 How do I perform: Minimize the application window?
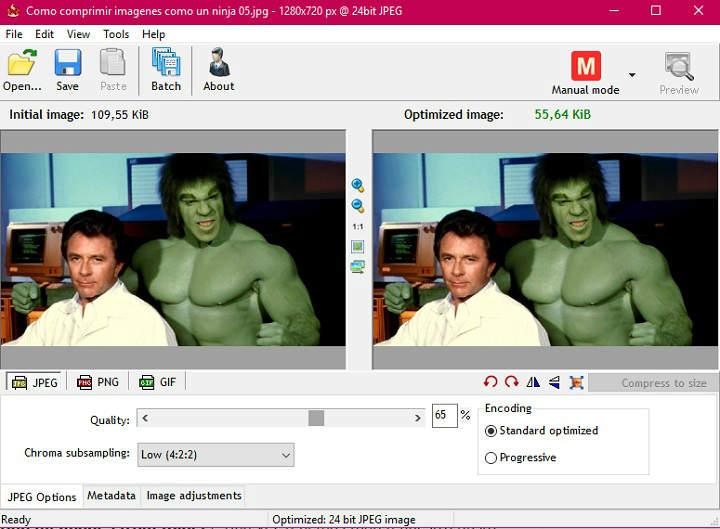click(x=614, y=10)
